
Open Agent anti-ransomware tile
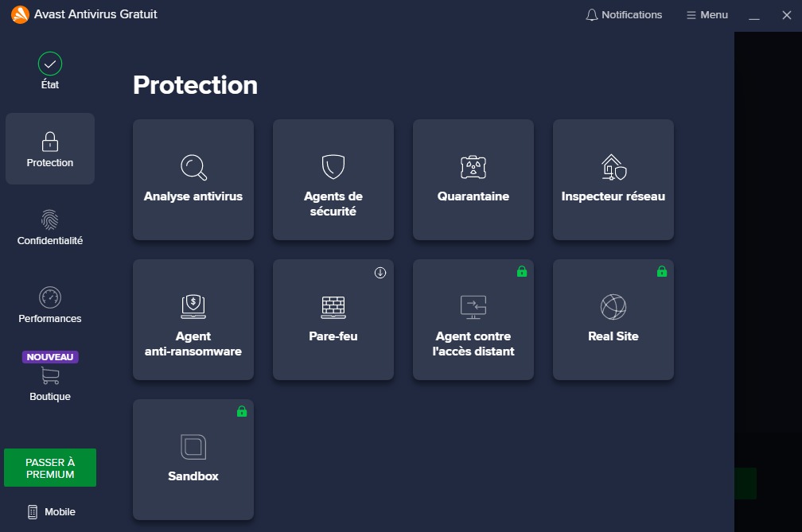[x=193, y=320]
